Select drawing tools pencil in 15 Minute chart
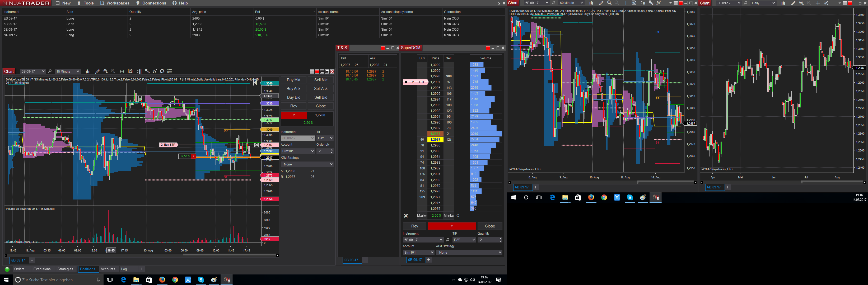 click(x=97, y=71)
